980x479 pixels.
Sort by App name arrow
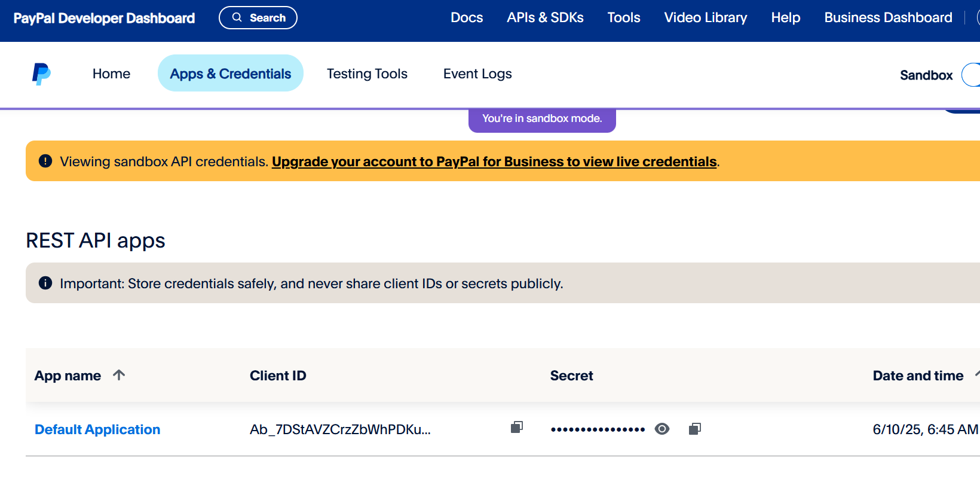tap(119, 375)
